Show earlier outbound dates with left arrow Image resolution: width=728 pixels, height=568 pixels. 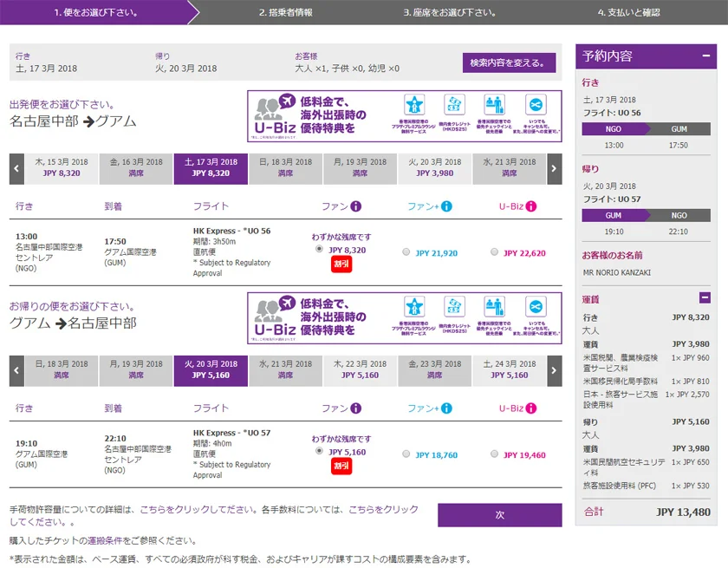click(16, 168)
